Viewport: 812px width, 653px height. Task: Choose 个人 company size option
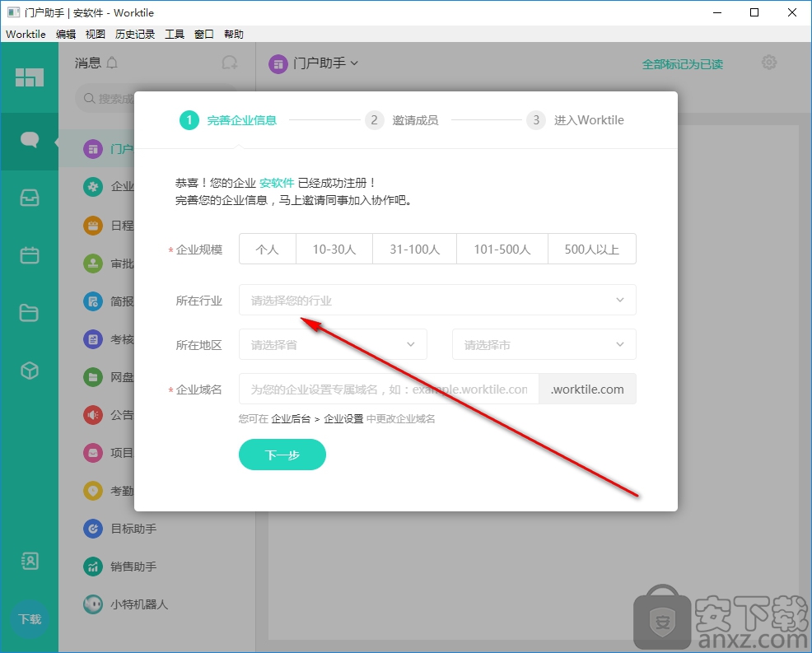click(267, 249)
